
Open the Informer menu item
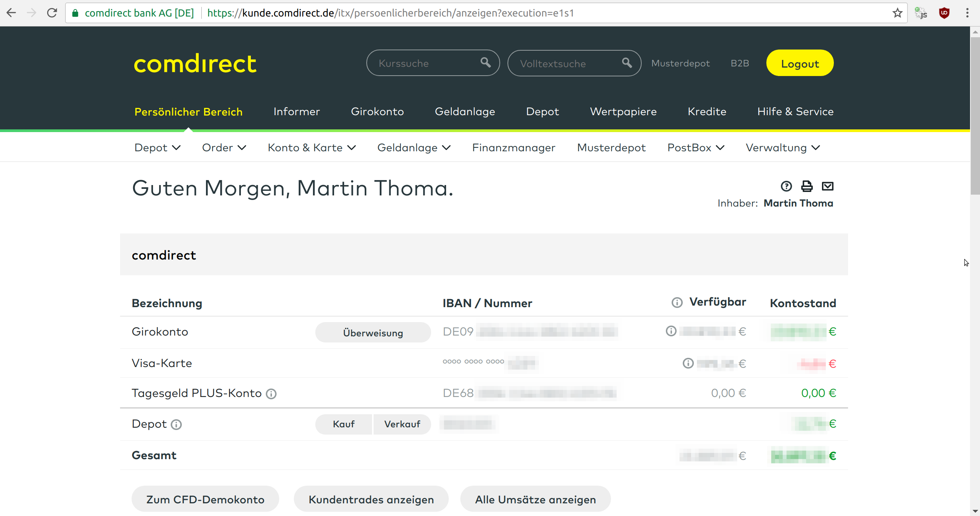point(296,111)
